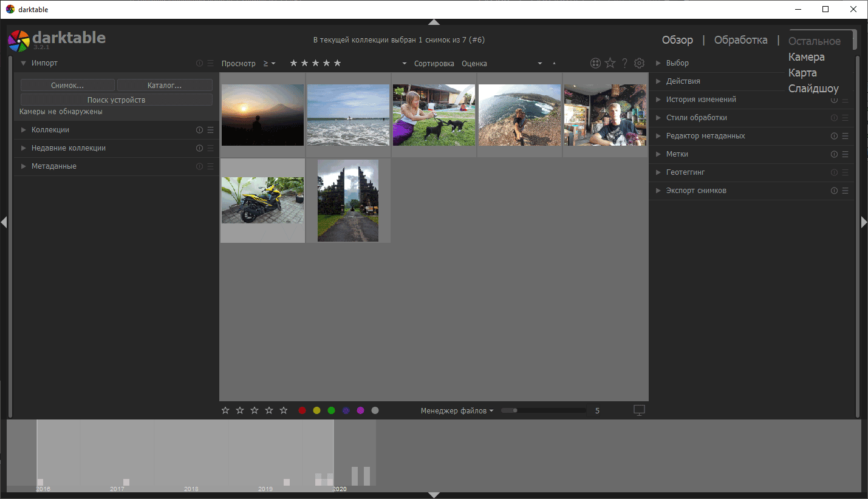Select the yellow motorcycle thumbnail
The width and height of the screenshot is (868, 499).
coord(262,200)
